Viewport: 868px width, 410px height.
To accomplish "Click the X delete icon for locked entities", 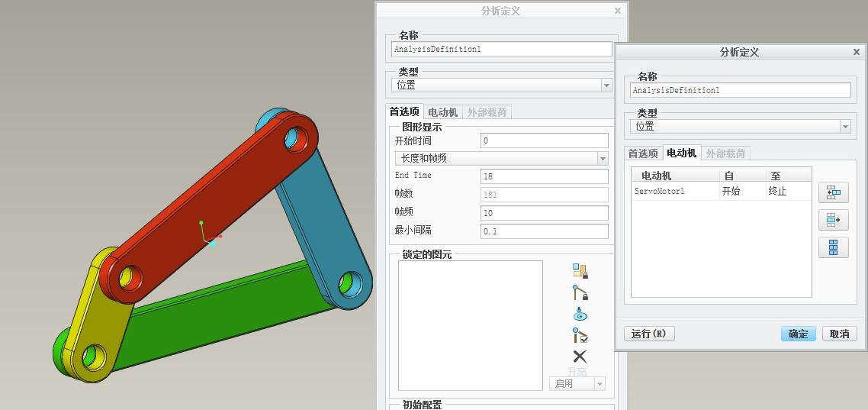I will tap(580, 357).
